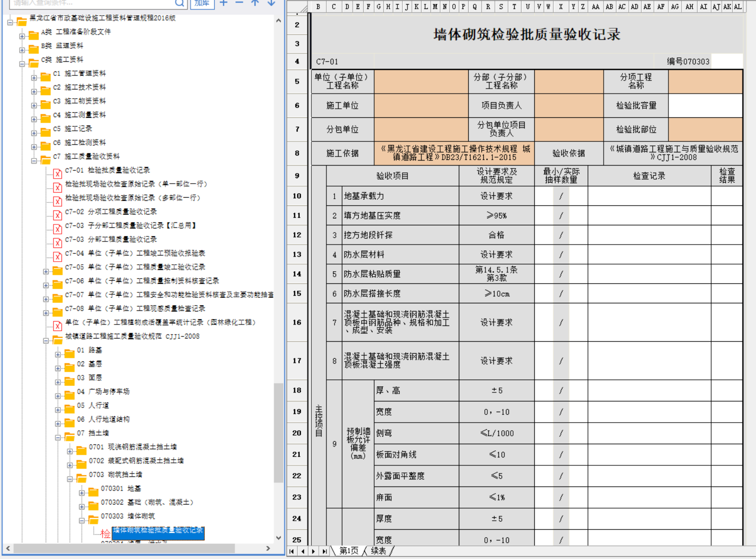Expand C2 施工技术资料 node
This screenshot has height=559, width=756.
(34, 92)
